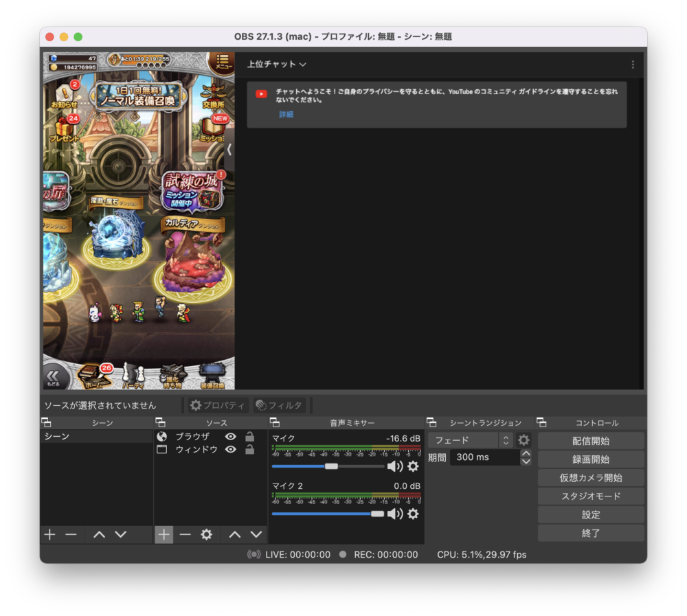The width and height of the screenshot is (687, 616).
Task: Move scene up in the Scenes list
Action: tap(100, 534)
